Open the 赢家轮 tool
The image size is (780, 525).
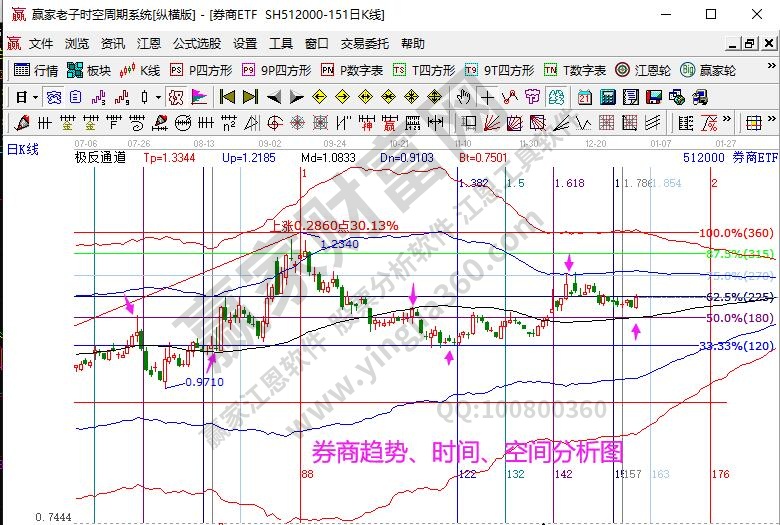tap(708, 70)
